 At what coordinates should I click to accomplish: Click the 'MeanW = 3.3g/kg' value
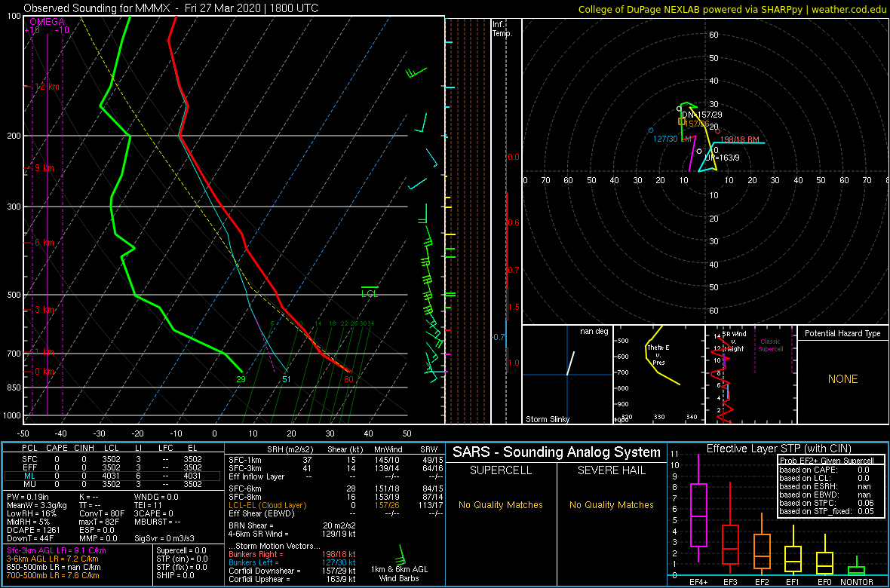[35, 507]
